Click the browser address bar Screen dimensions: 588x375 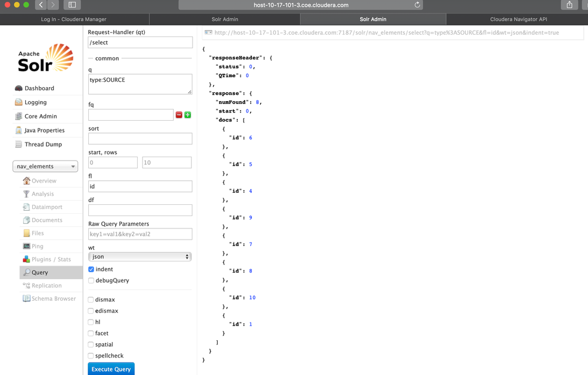click(x=301, y=5)
